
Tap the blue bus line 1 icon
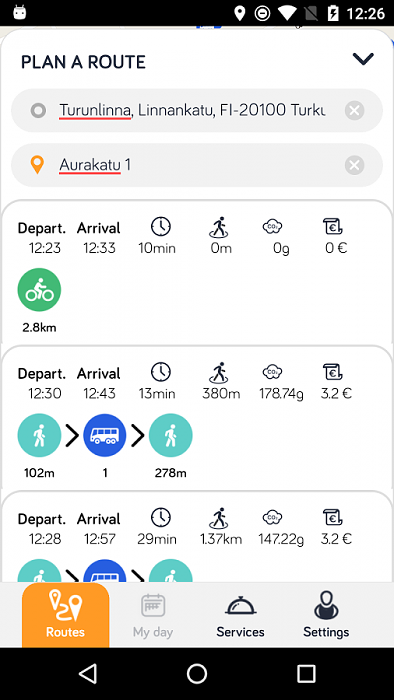coord(105,435)
